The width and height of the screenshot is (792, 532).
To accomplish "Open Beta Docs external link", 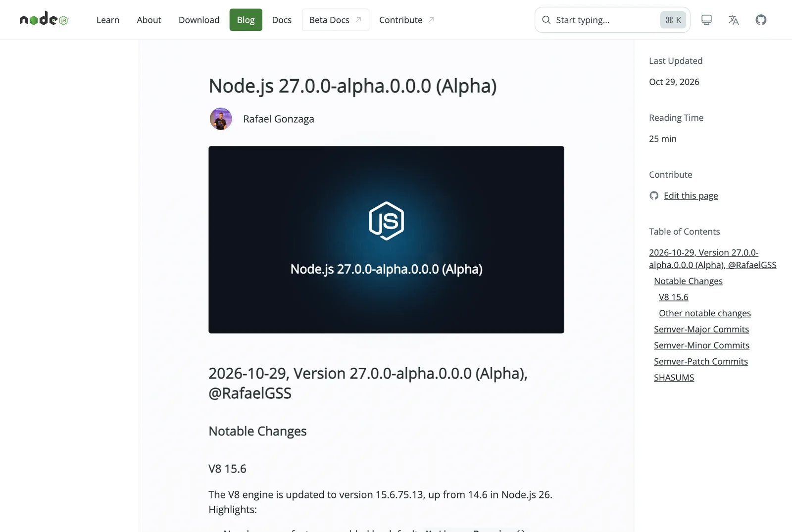I will (x=336, y=20).
